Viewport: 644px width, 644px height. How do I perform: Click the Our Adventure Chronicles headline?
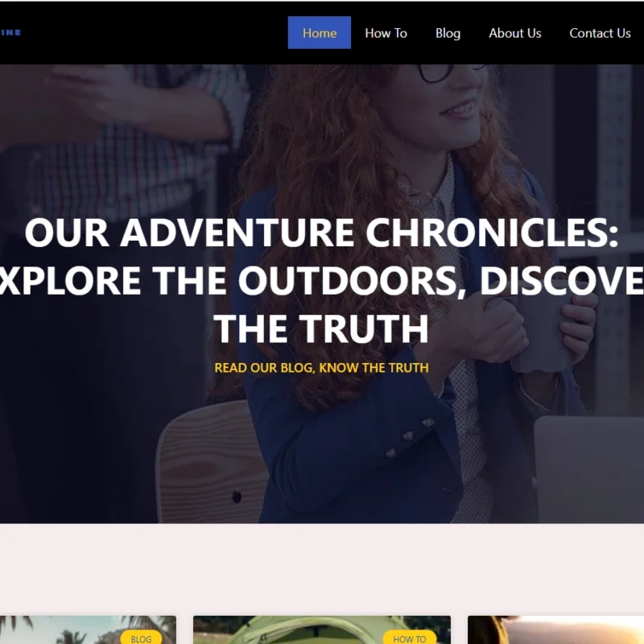[x=321, y=280]
